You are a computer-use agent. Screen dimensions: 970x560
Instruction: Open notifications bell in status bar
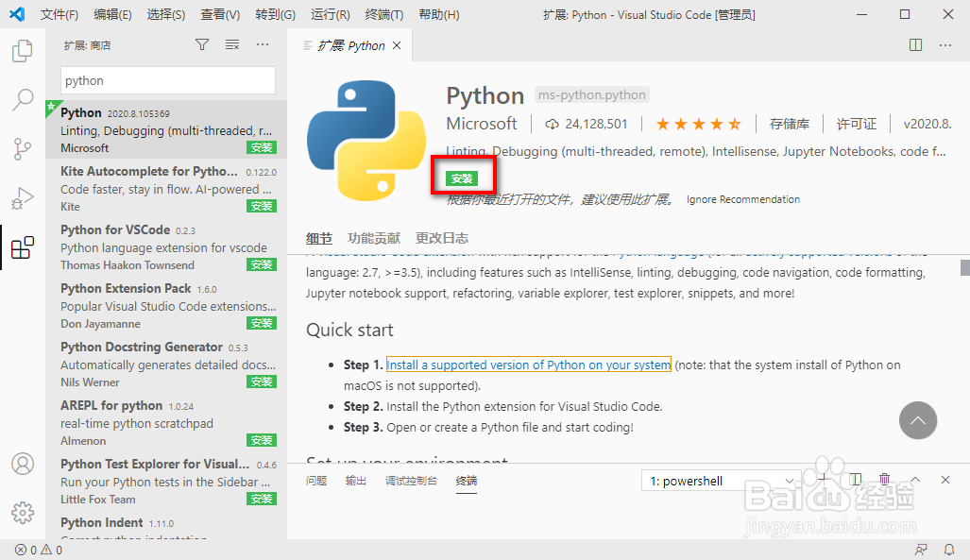949,550
